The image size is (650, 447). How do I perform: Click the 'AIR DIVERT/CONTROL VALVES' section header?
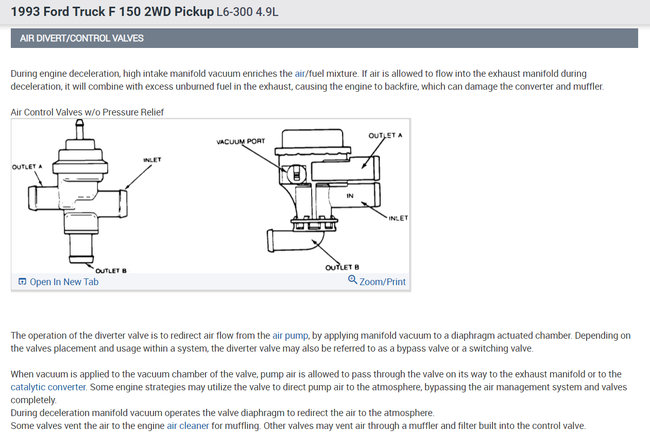click(x=324, y=38)
